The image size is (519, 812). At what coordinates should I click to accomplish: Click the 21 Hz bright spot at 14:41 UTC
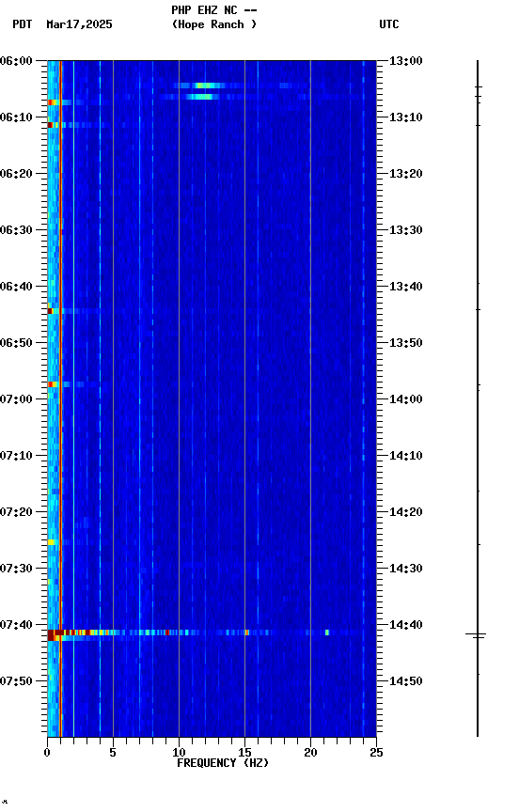tap(327, 632)
